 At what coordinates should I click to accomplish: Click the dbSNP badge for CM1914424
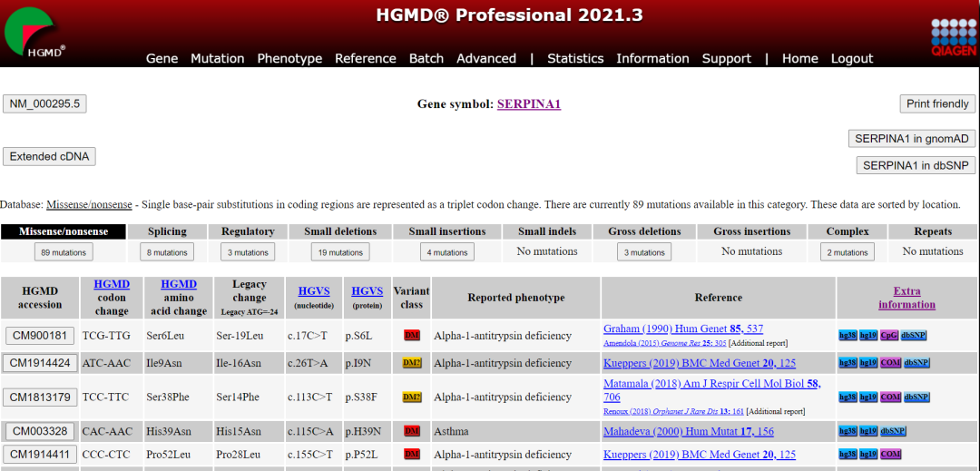point(916,362)
